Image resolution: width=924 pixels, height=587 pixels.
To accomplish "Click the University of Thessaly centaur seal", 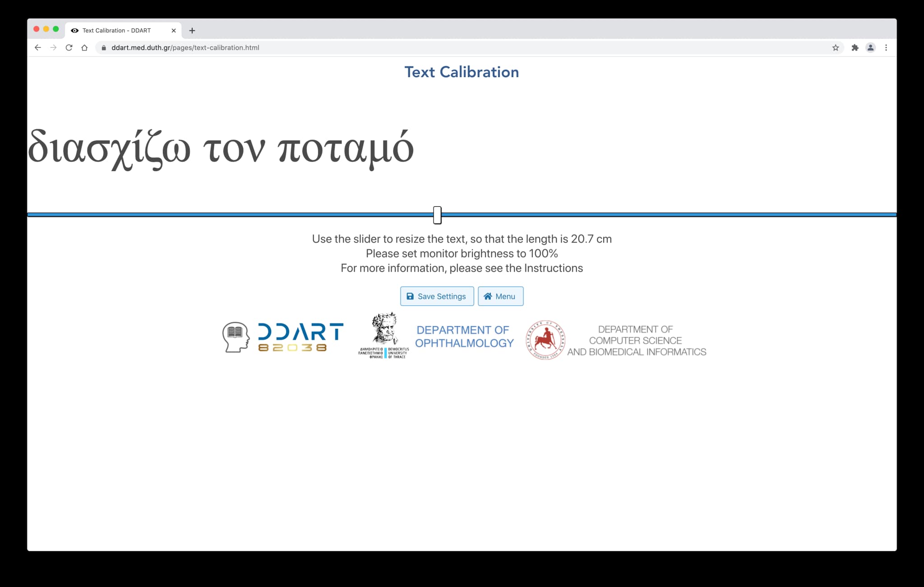I will 545,340.
